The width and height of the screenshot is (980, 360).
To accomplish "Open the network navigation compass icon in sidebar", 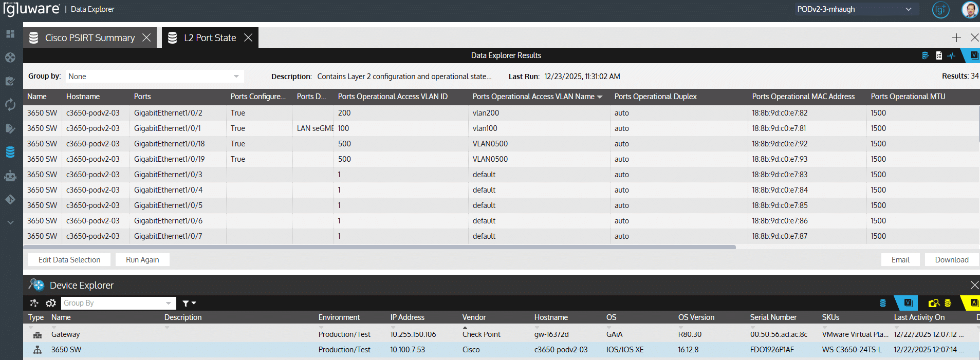I will pyautogui.click(x=10, y=58).
